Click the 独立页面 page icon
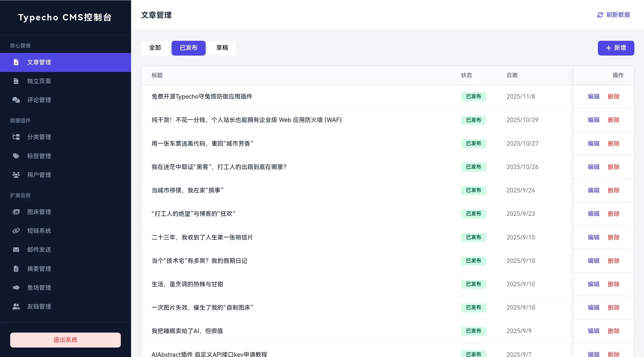 [16, 81]
